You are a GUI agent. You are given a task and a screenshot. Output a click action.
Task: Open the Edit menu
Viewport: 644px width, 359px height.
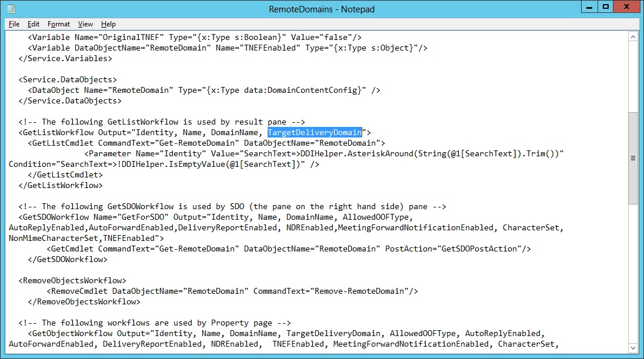[x=34, y=24]
